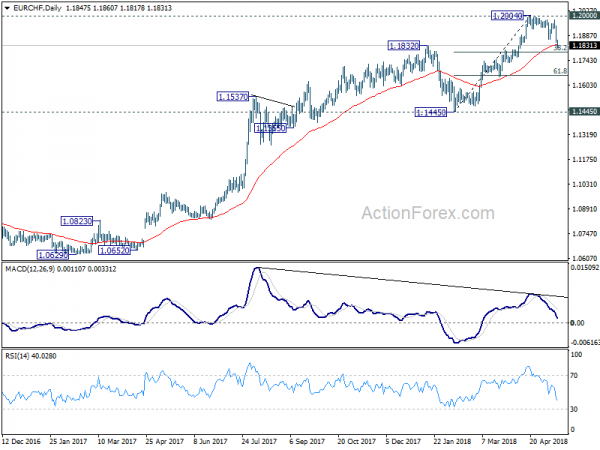Select the 1.18320 price label
The width and height of the screenshot is (600, 450).
pos(404,46)
